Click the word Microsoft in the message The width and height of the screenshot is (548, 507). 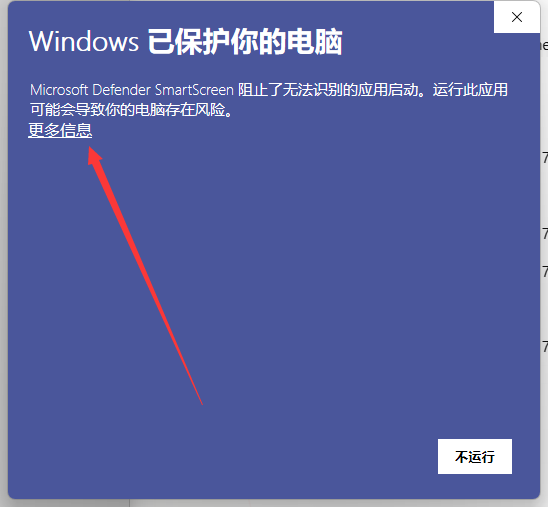pos(59,90)
